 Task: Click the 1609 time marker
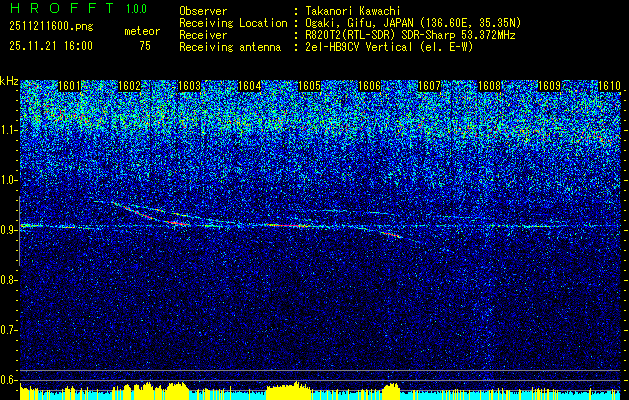click(x=549, y=86)
